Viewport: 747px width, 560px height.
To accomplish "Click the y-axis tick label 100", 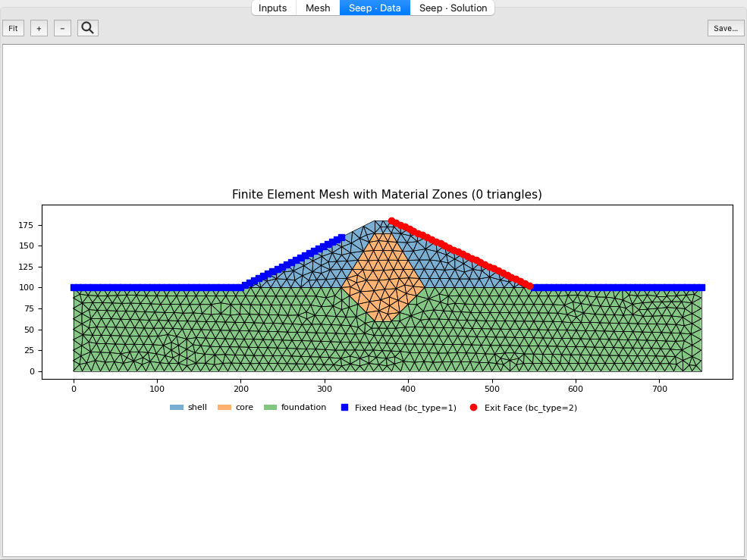I will point(27,288).
